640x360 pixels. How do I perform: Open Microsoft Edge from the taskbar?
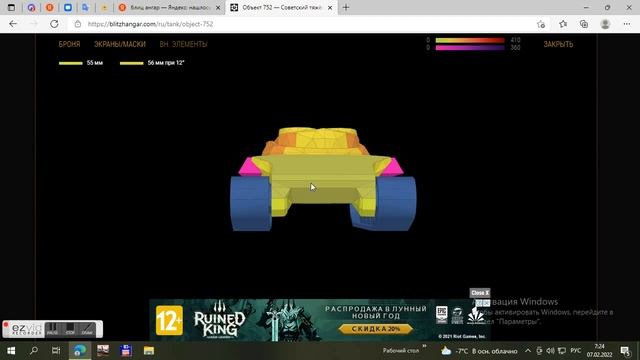[x=80, y=351]
